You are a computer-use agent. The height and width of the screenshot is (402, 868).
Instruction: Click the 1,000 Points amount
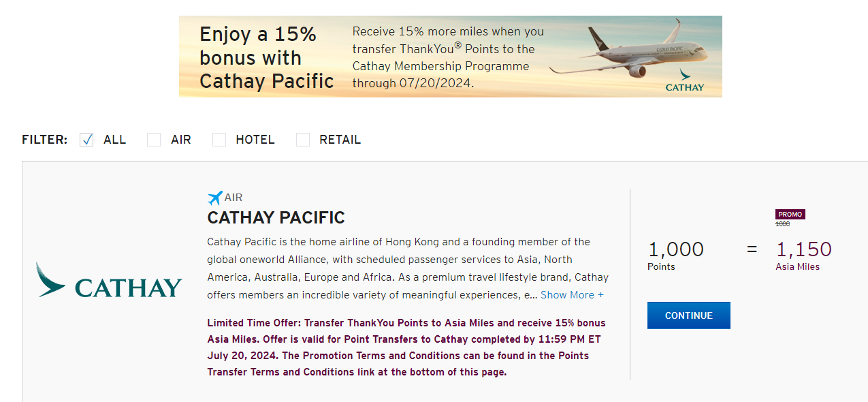(675, 249)
